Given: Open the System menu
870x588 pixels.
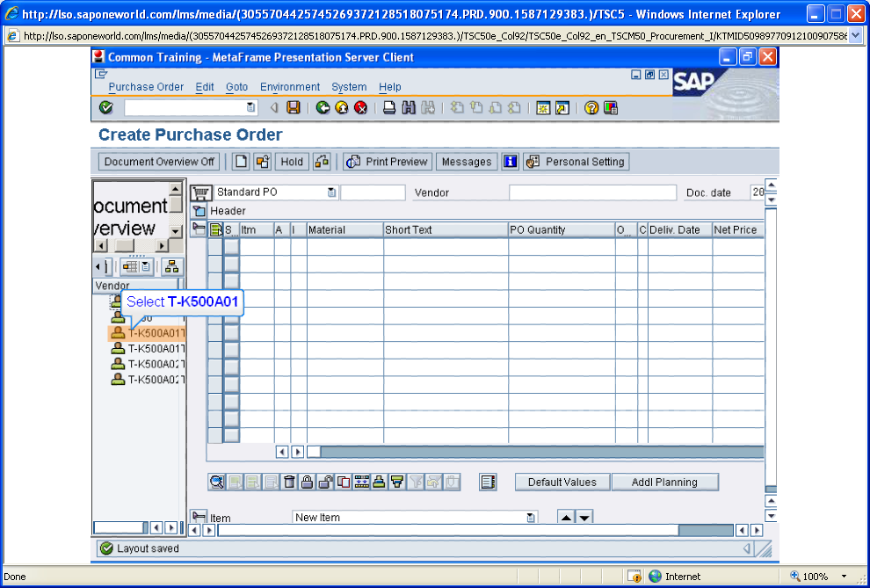Looking at the screenshot, I should (x=349, y=87).
